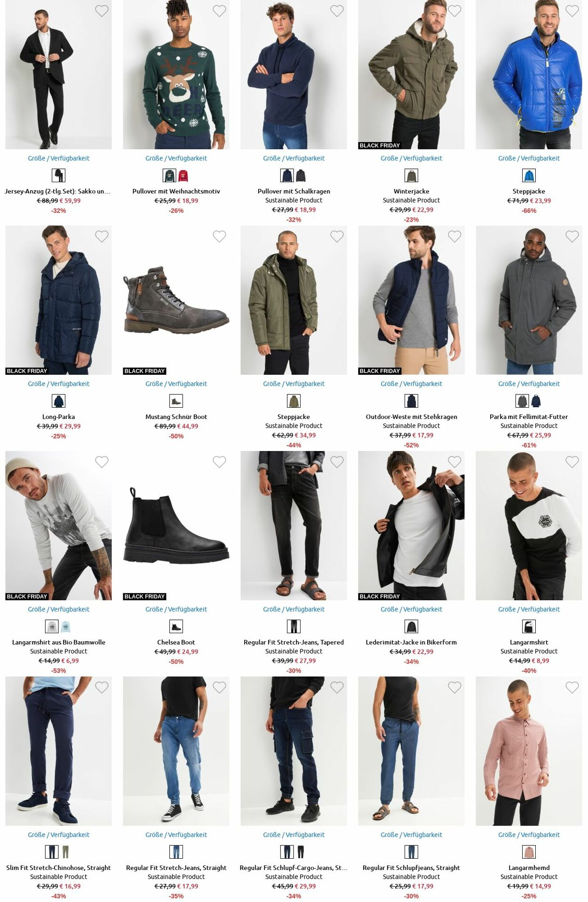Wishlist the Outdoor-Weste mit Stehkragen
Image resolution: width=588 pixels, height=902 pixels.
point(454,236)
